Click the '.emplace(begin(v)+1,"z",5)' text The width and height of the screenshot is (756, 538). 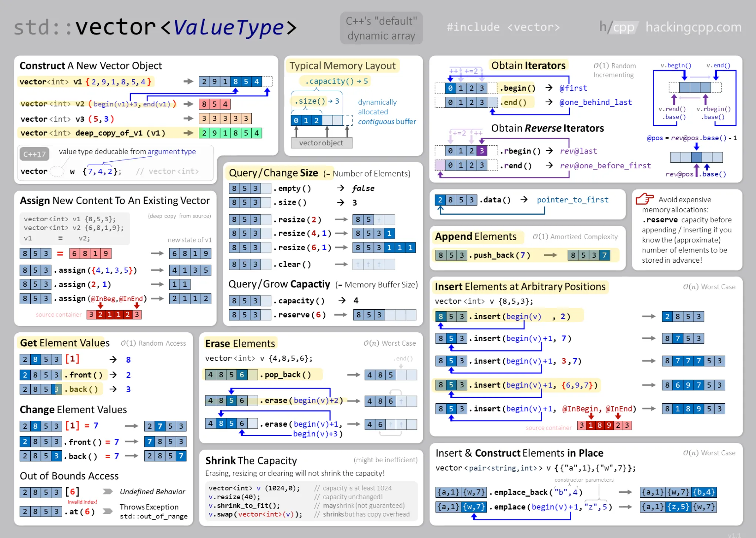click(551, 507)
